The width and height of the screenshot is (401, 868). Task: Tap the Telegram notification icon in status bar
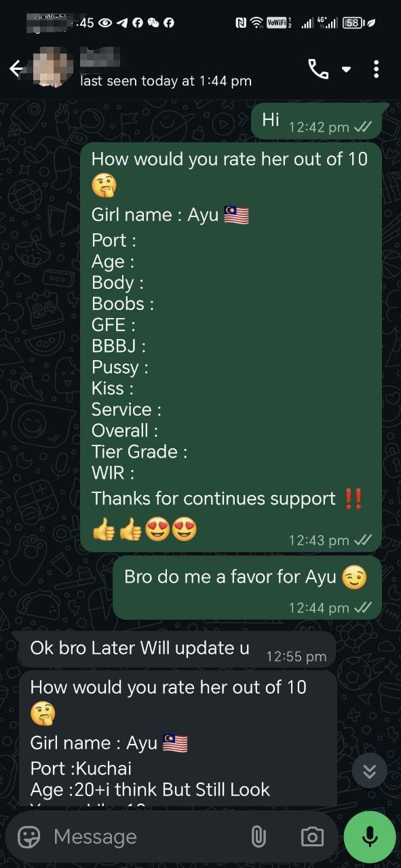coord(121,22)
